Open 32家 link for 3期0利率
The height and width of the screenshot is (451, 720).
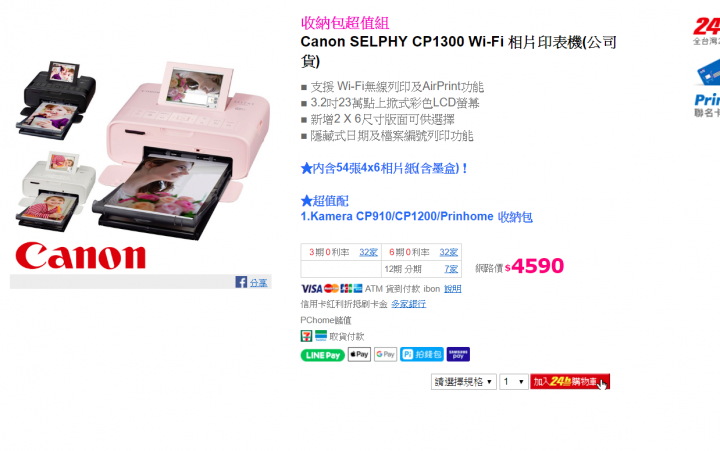(368, 252)
